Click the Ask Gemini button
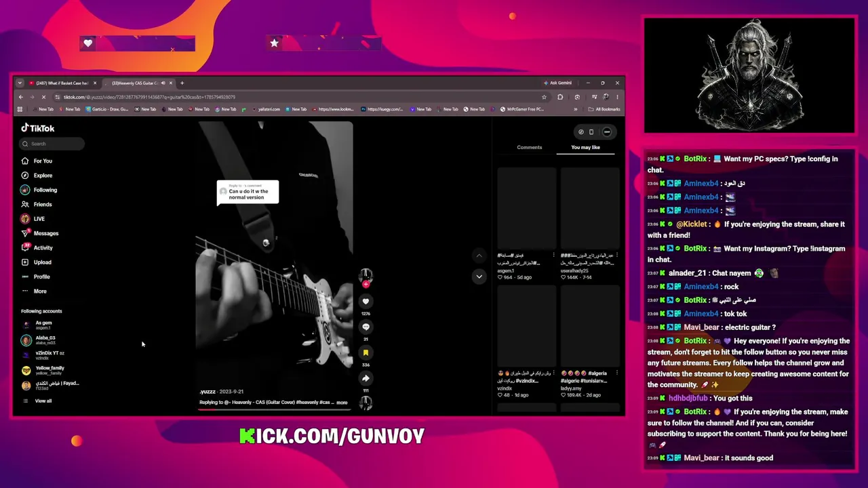 [x=557, y=83]
